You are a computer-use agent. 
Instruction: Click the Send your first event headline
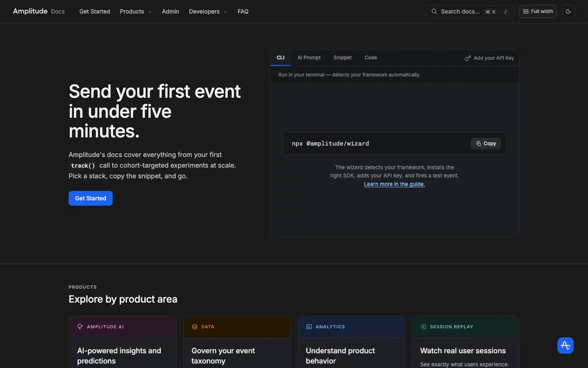[155, 111]
